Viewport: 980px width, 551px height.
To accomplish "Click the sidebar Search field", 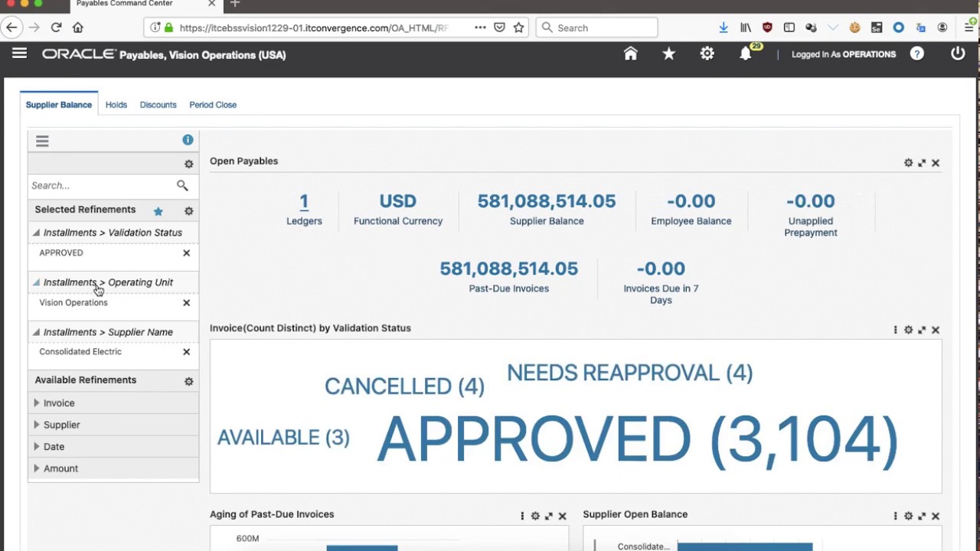I will [x=102, y=185].
